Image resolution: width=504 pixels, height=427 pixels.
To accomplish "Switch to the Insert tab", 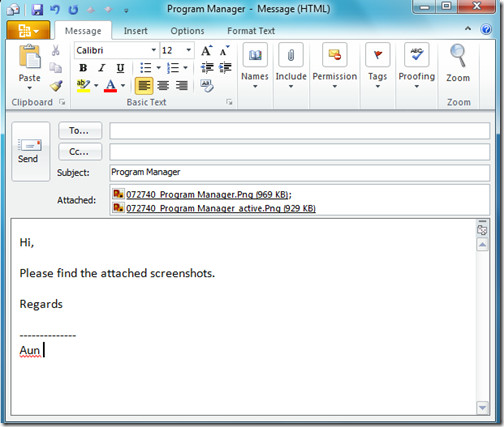I will 135,31.
